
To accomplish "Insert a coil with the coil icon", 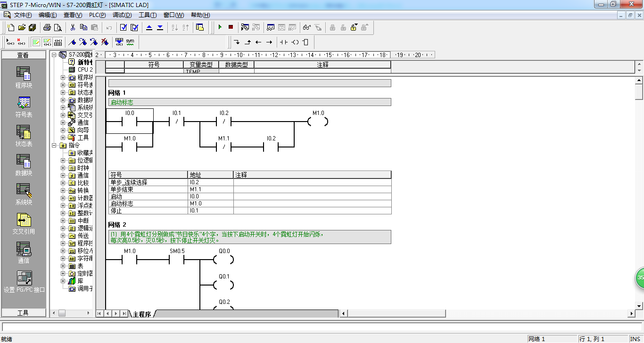I will tap(295, 42).
